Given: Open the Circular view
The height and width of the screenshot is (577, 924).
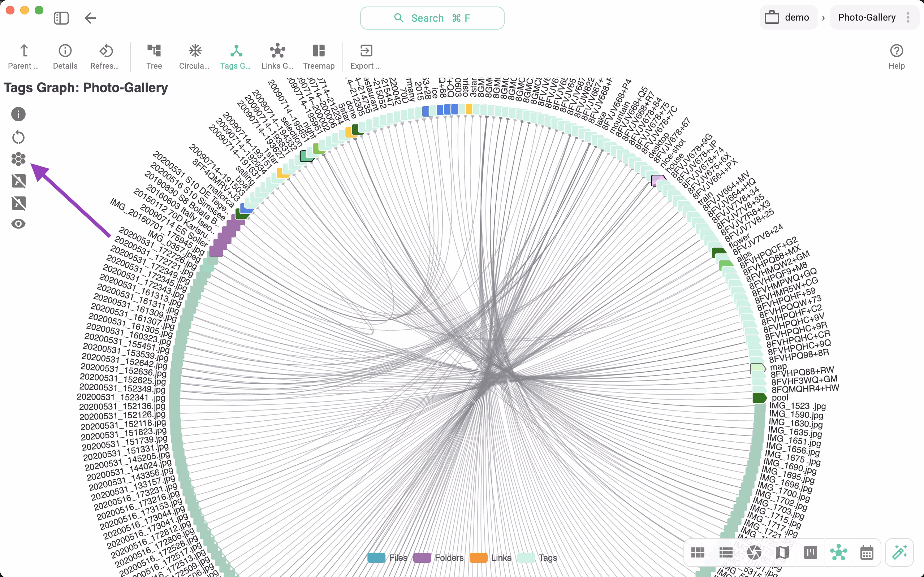Looking at the screenshot, I should [x=194, y=56].
